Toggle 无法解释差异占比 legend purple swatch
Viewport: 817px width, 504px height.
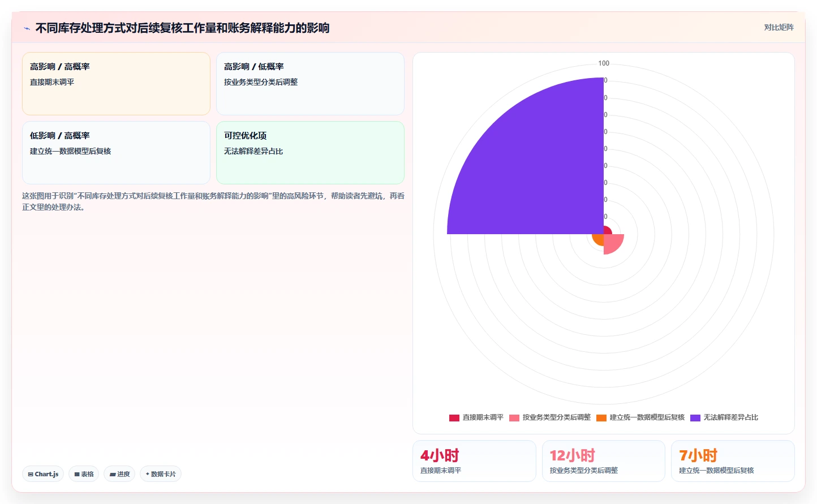point(695,418)
